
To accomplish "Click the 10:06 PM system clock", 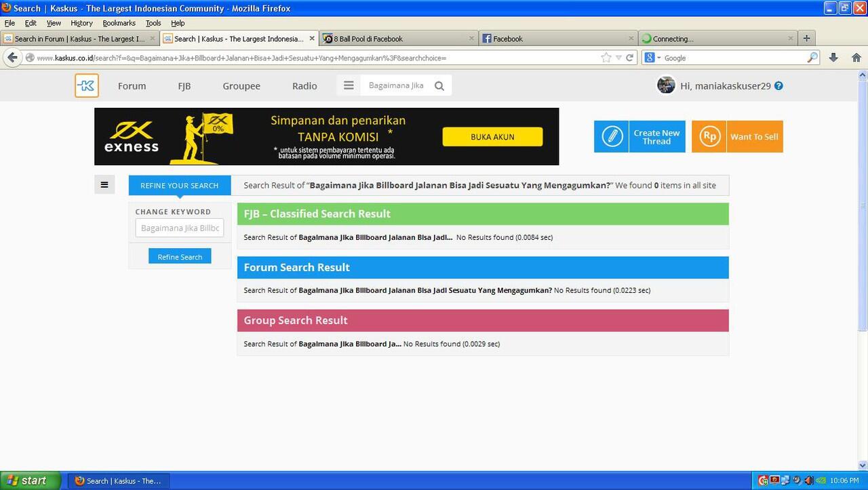I will (x=844, y=481).
